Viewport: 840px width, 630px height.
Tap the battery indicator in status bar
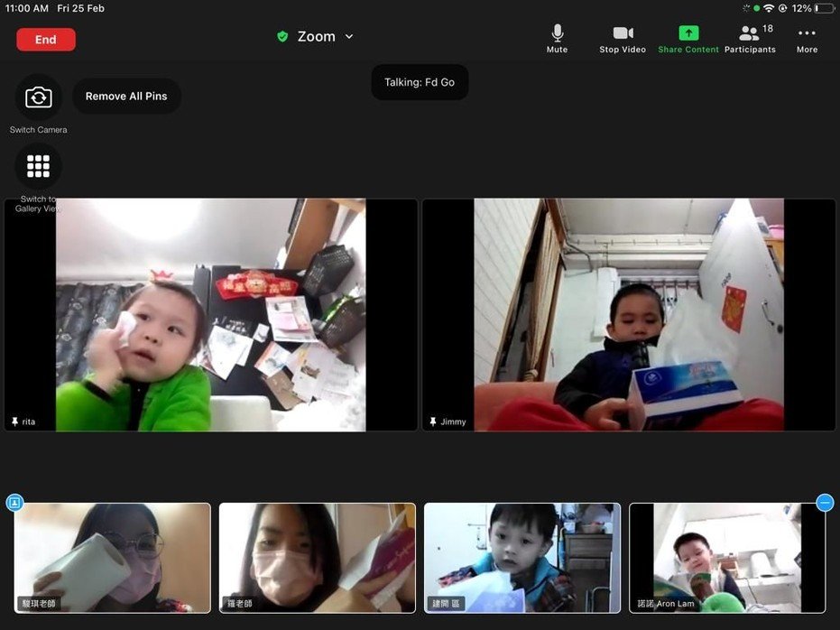tap(824, 8)
